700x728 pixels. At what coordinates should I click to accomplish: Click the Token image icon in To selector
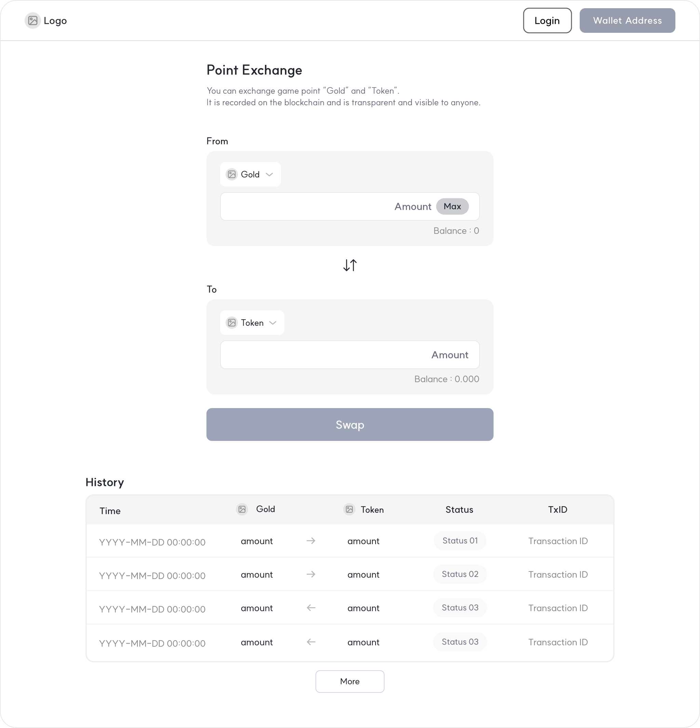click(232, 323)
